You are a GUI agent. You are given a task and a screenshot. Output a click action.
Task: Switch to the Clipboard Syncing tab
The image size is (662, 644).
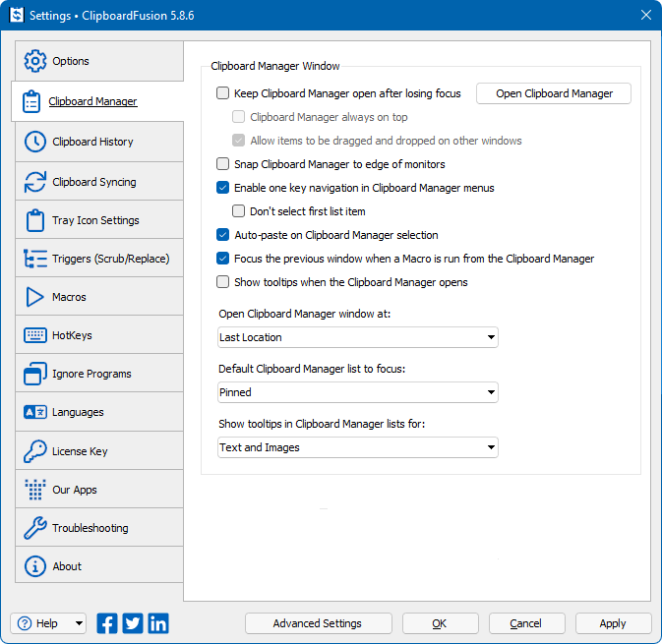(99, 182)
